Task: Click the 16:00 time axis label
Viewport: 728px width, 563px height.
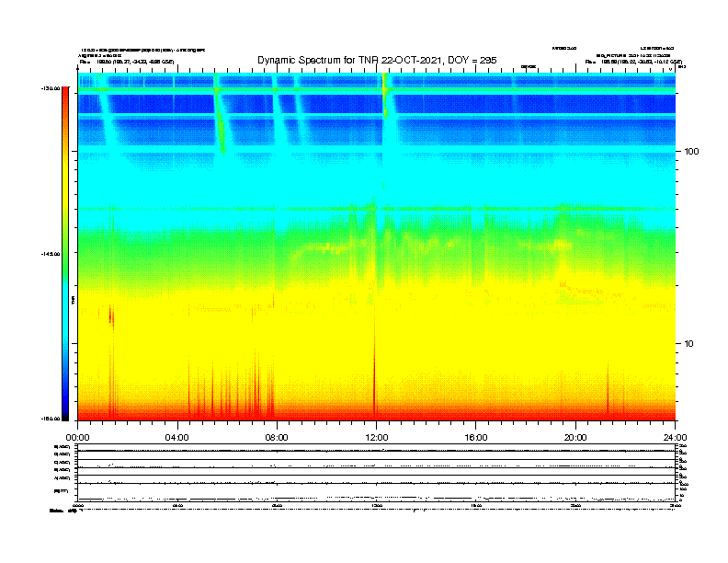Action: point(476,438)
